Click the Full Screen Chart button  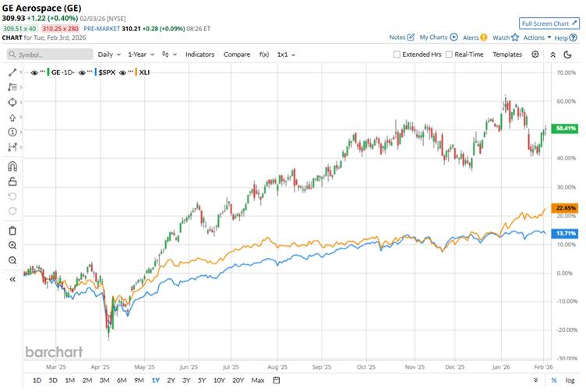549,23
